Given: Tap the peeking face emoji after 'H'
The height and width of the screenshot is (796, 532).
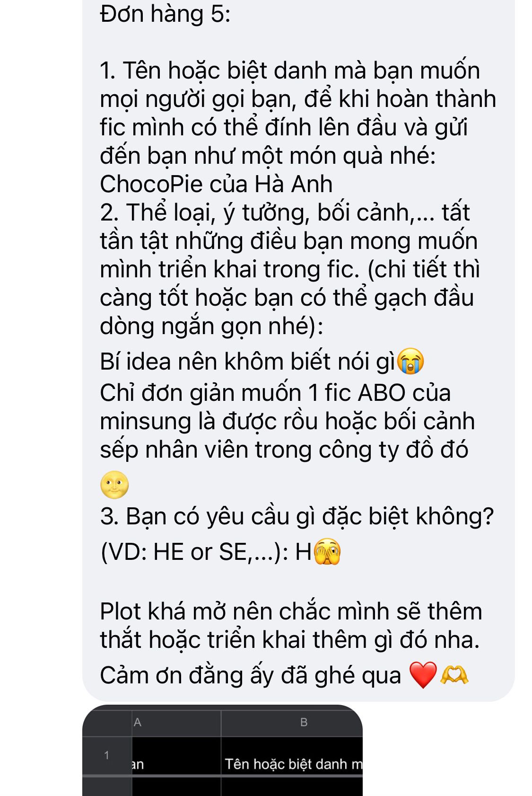Looking at the screenshot, I should (x=327, y=551).
